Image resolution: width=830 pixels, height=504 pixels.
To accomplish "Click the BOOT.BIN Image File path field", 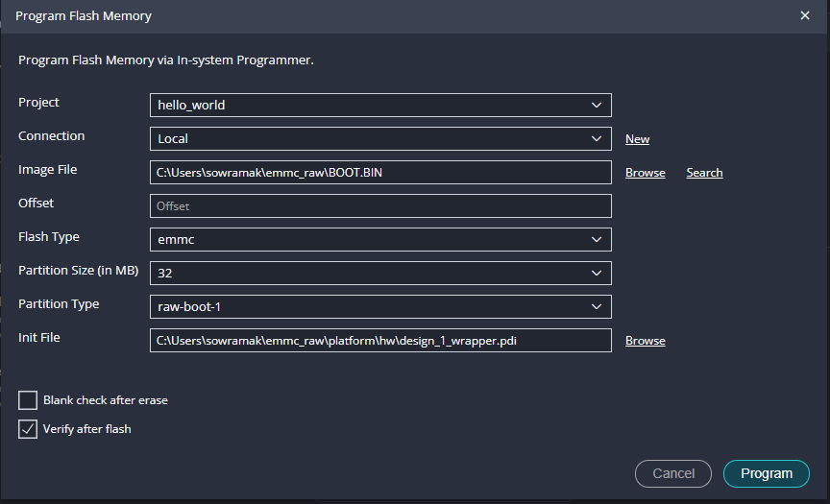I will 379,173.
